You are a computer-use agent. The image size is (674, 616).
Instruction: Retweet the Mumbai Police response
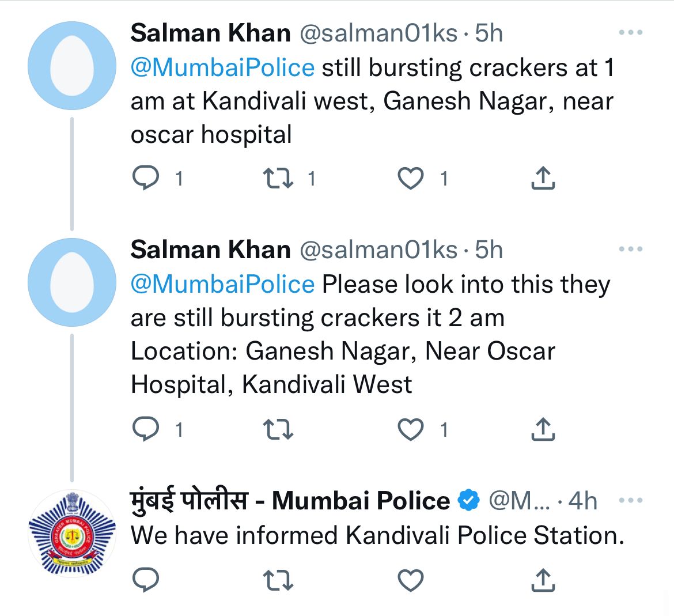[278, 580]
